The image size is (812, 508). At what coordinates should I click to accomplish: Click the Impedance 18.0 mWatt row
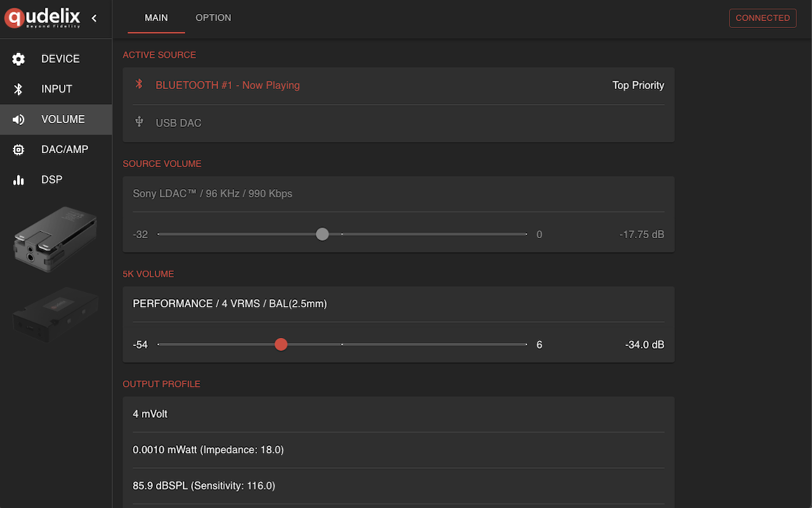click(208, 450)
